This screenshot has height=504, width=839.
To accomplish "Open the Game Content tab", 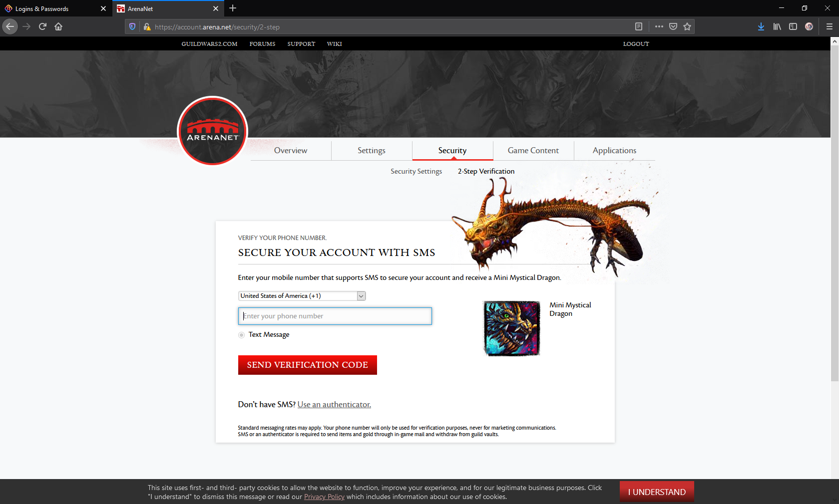I will 533,150.
